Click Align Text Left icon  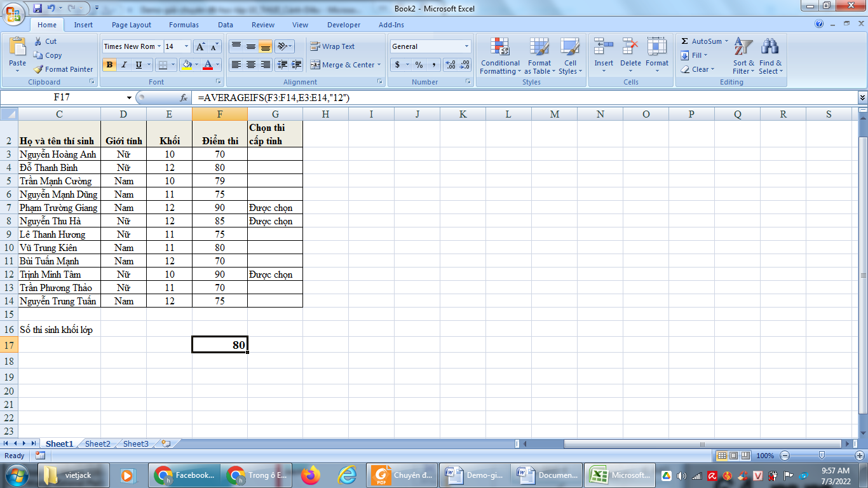236,64
